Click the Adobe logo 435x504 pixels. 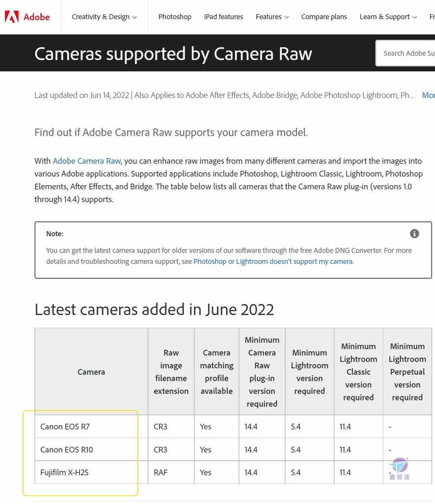(x=27, y=17)
